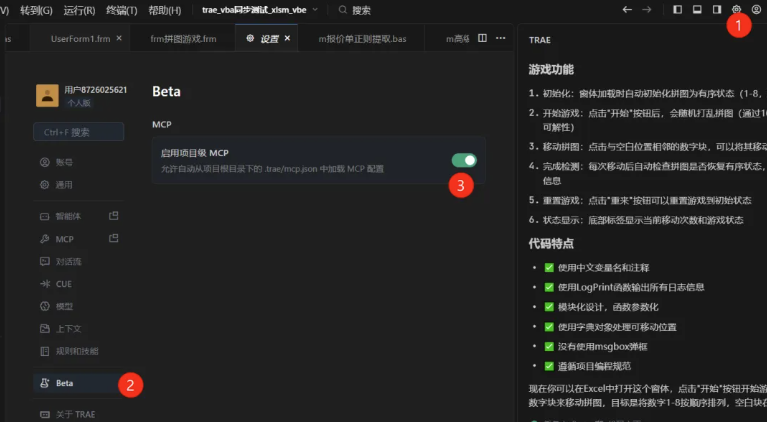Click the book icon beside 规则和技能
Image resolution: width=767 pixels, height=422 pixels.
pos(45,351)
